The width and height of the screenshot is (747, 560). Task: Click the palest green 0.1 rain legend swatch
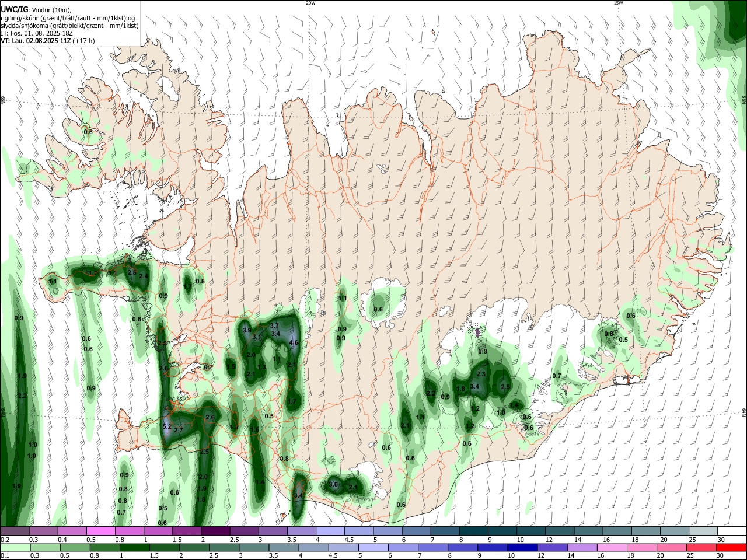pos(15,547)
